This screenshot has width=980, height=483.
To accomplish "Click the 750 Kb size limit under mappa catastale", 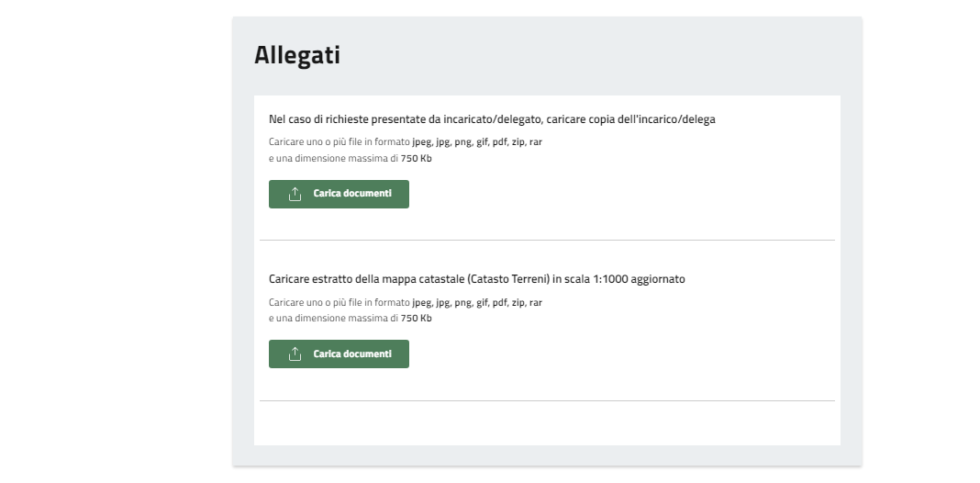I will (x=417, y=318).
